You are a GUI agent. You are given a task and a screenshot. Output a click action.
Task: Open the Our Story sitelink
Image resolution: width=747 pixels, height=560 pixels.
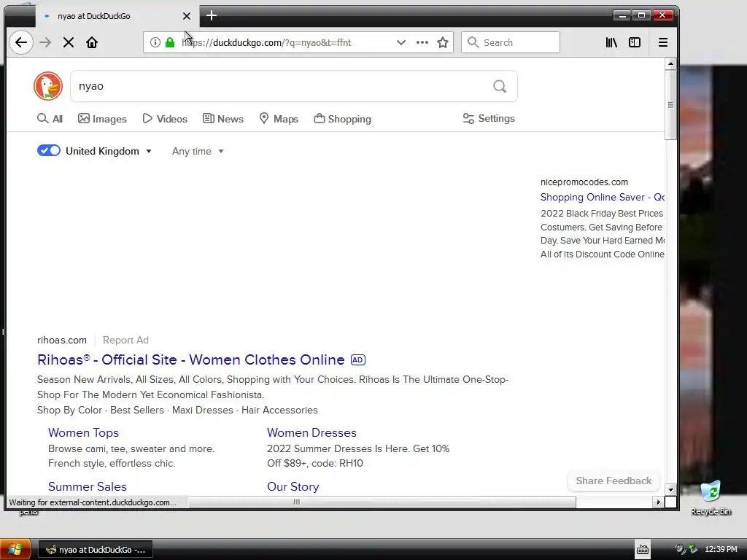coord(293,486)
